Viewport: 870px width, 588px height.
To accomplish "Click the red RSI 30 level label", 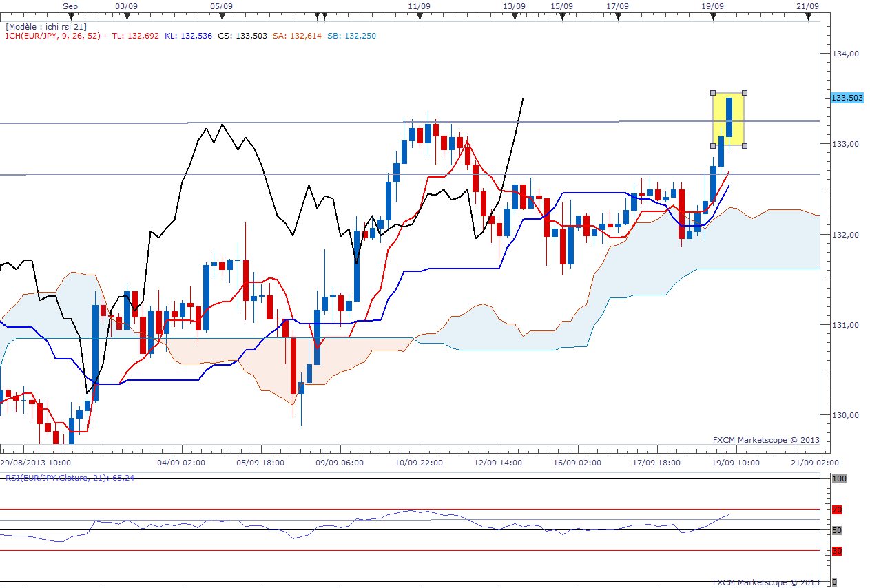I will tap(836, 551).
